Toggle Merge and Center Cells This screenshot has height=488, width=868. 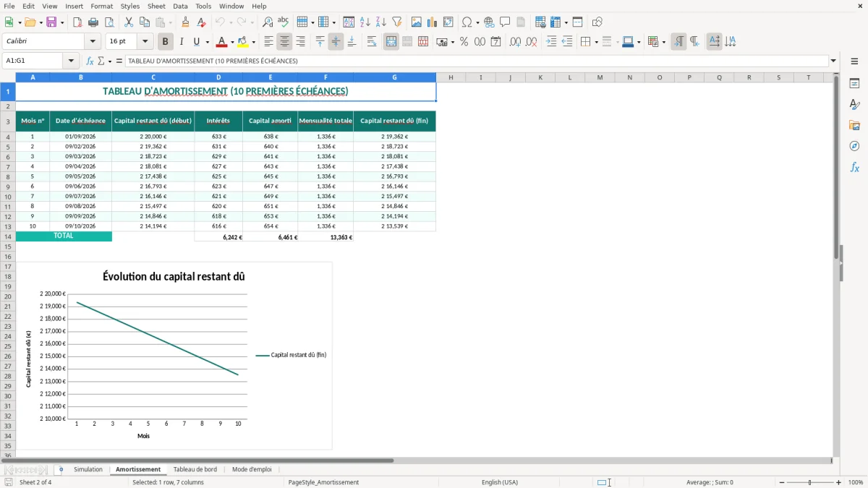(x=391, y=42)
